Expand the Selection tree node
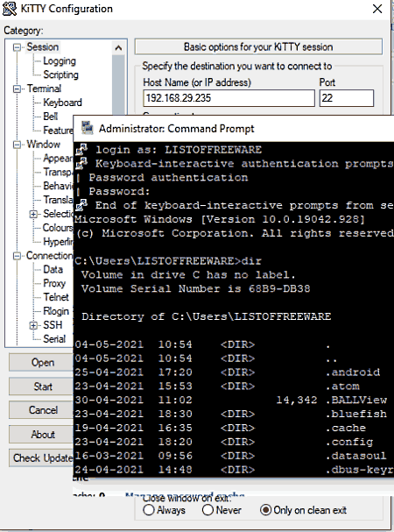394x532 pixels. pyautogui.click(x=33, y=214)
